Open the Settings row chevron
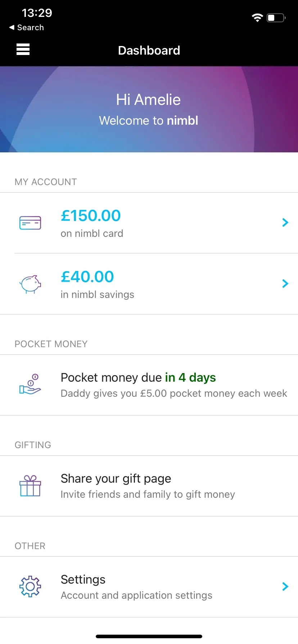Screen dimensions: 298x644 pyautogui.click(x=285, y=586)
